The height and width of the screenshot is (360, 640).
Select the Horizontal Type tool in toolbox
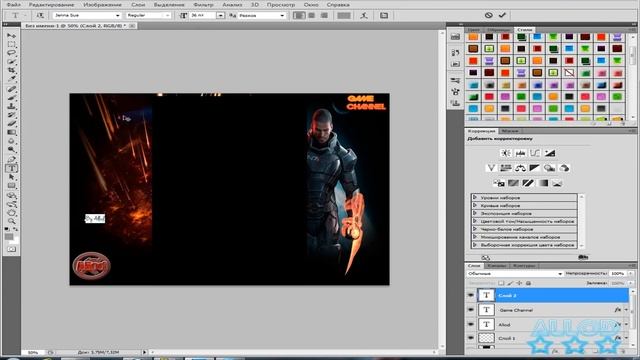(x=11, y=168)
